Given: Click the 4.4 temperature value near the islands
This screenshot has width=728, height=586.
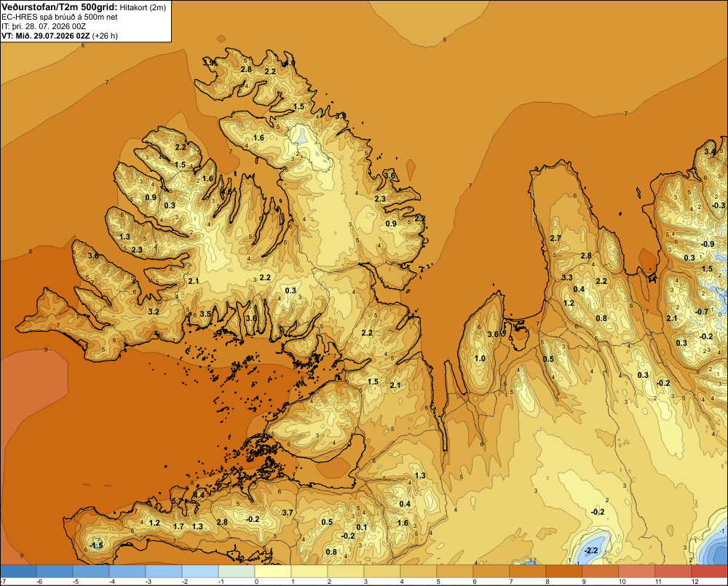Looking at the screenshot, I should click(x=199, y=495).
